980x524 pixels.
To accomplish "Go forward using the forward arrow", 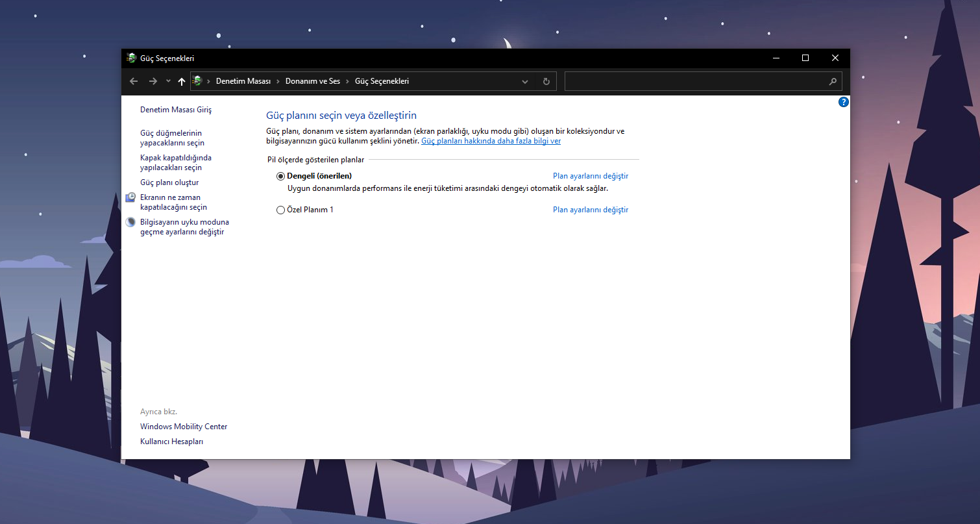I will tap(153, 81).
